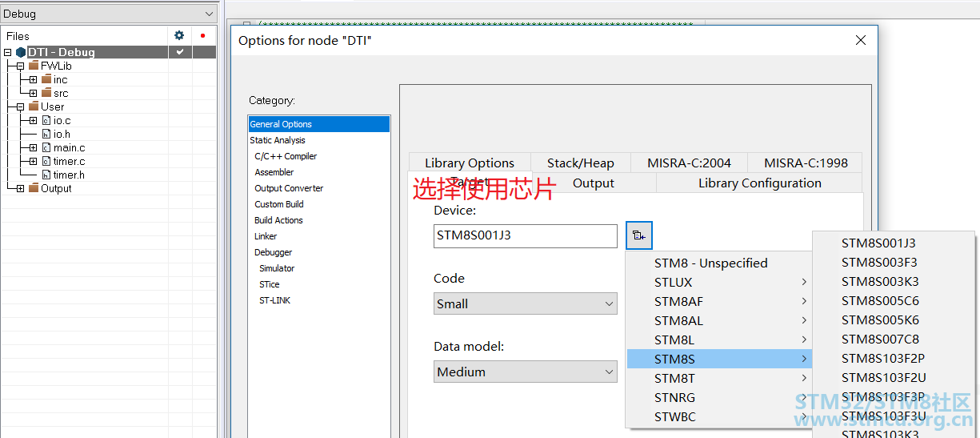Open the STM8S device submenu
Viewport: 980px width, 438px height.
click(719, 359)
